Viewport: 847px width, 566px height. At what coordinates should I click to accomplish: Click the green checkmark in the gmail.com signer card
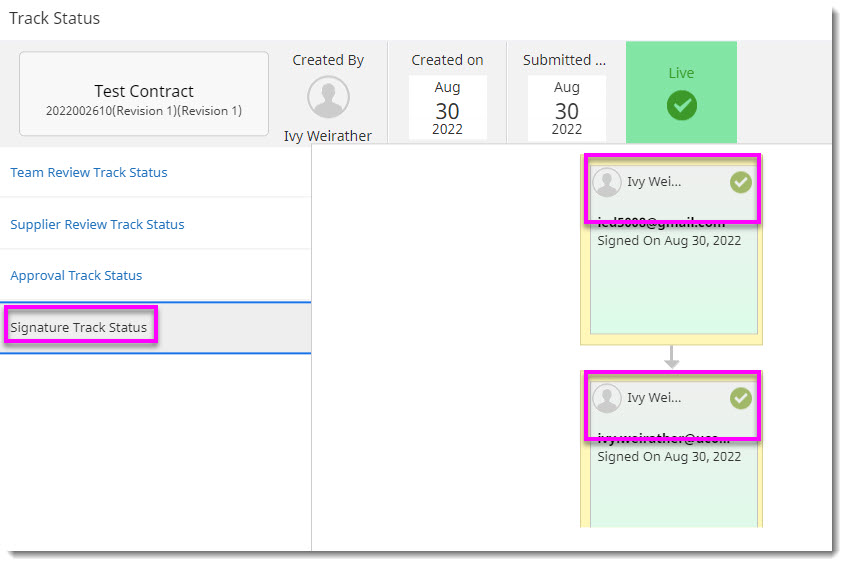[740, 182]
